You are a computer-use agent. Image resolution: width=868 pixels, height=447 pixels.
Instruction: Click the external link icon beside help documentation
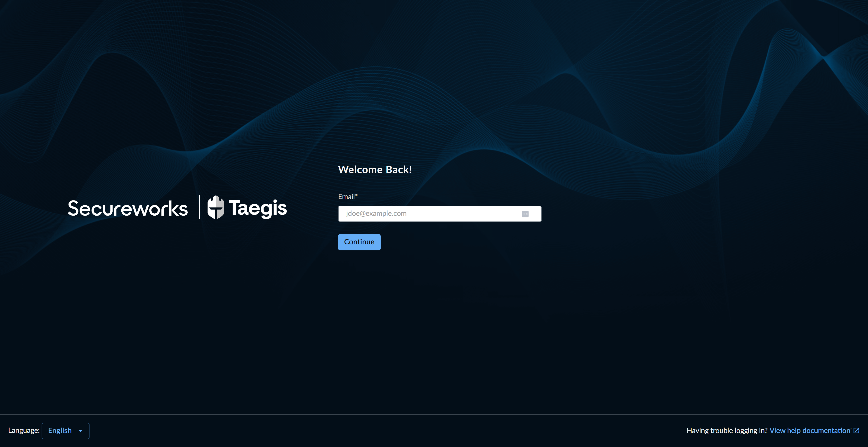pyautogui.click(x=856, y=431)
